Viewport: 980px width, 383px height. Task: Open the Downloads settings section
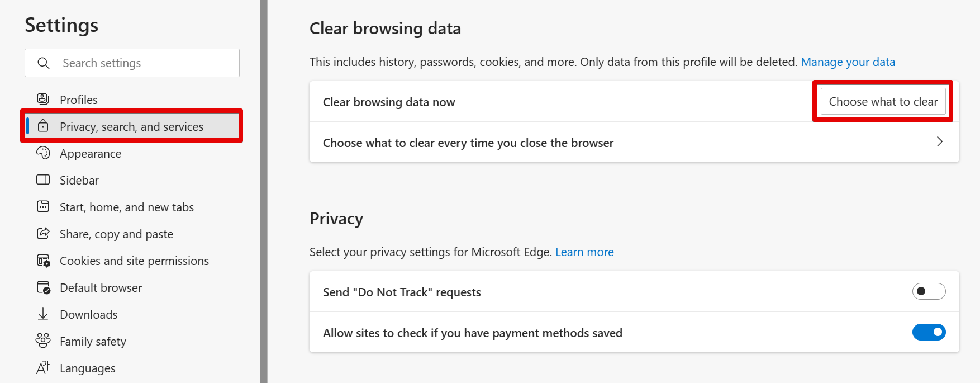88,314
